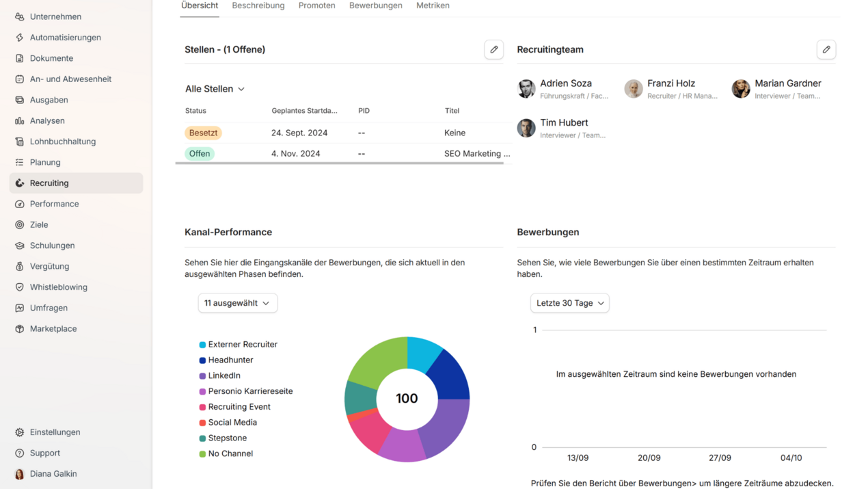Click the name Tim Hubert
868x489 pixels.
pos(564,123)
